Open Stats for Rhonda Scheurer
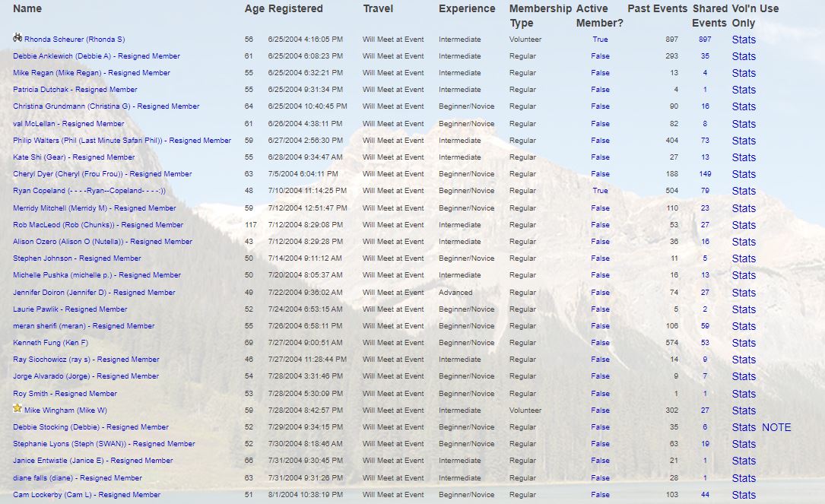The height and width of the screenshot is (504, 825). [x=744, y=40]
